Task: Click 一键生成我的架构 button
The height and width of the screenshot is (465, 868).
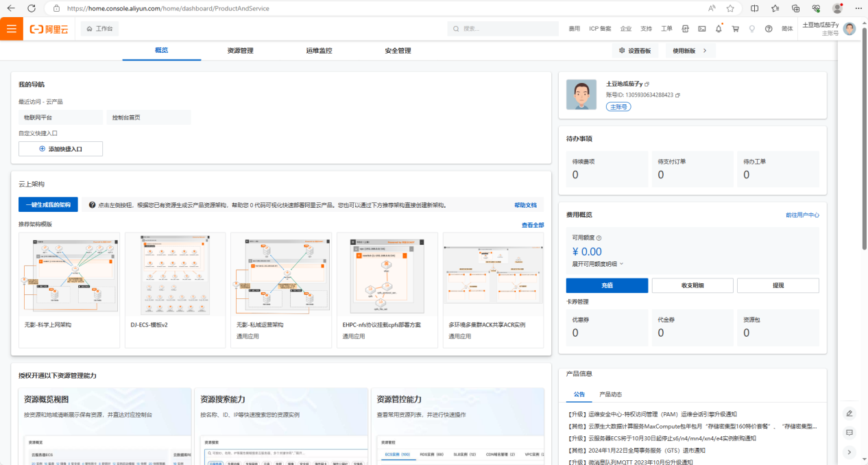Action: point(48,205)
